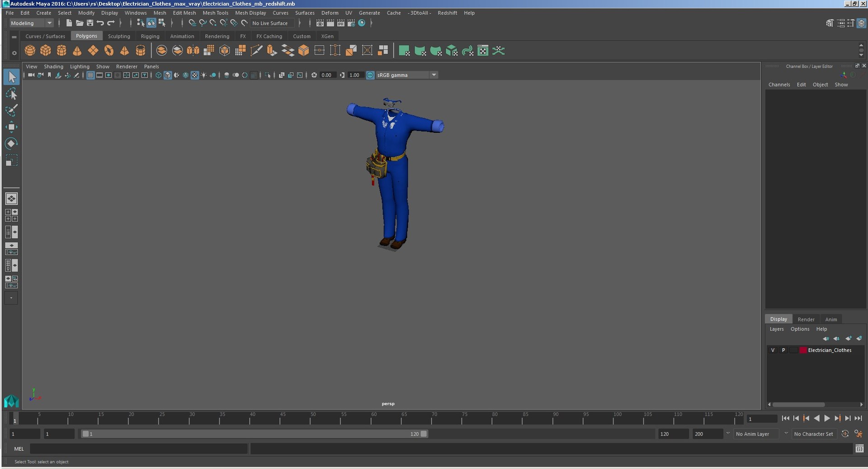Toggle wireframe display in viewport toolbar
This screenshot has width=868, height=469.
tap(158, 75)
